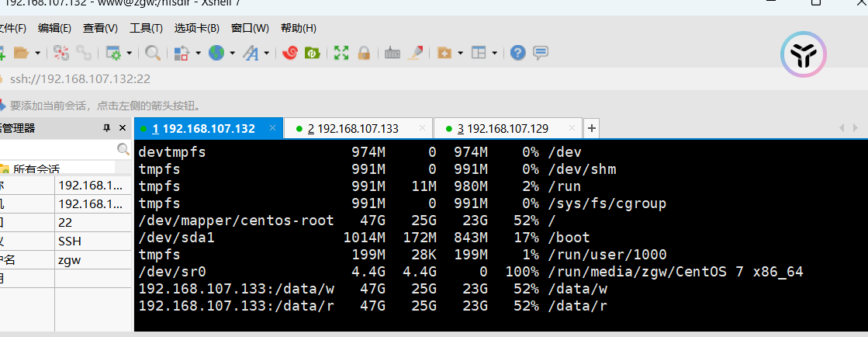Click the layout panes icon

coord(479,54)
